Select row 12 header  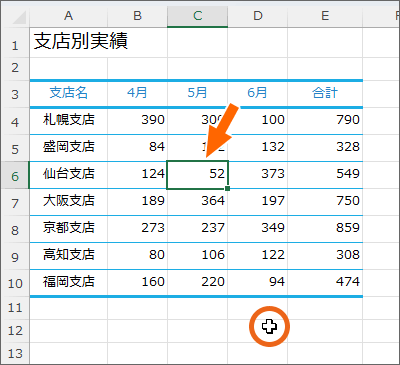[15, 331]
